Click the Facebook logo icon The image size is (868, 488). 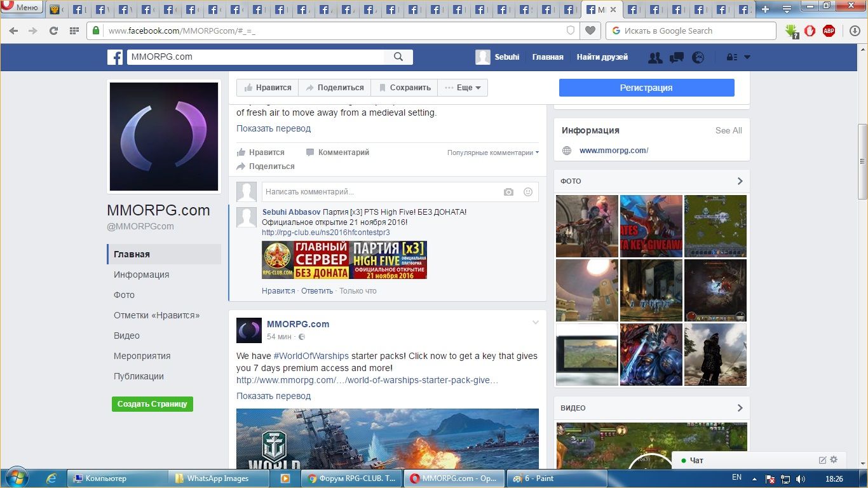coord(115,57)
